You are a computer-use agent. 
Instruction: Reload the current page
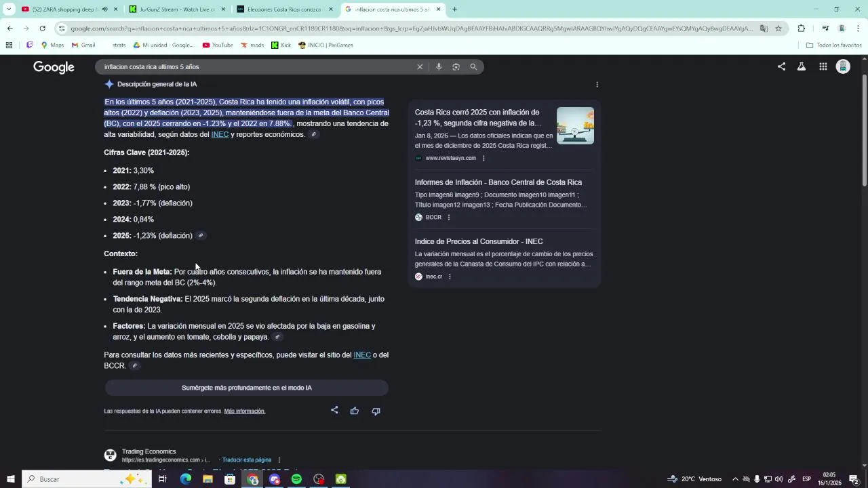pyautogui.click(x=42, y=28)
